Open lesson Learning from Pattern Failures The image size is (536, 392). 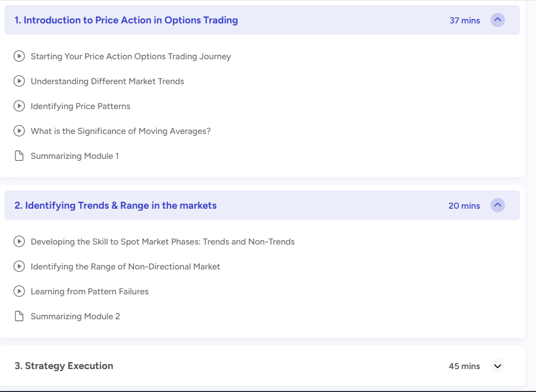coord(90,291)
